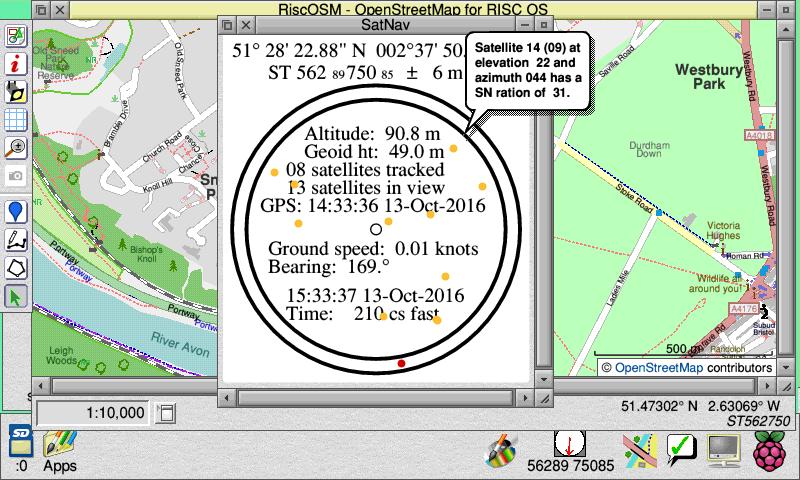Image resolution: width=800 pixels, height=480 pixels.
Task: Open the display monitor icon
Action: (723, 451)
